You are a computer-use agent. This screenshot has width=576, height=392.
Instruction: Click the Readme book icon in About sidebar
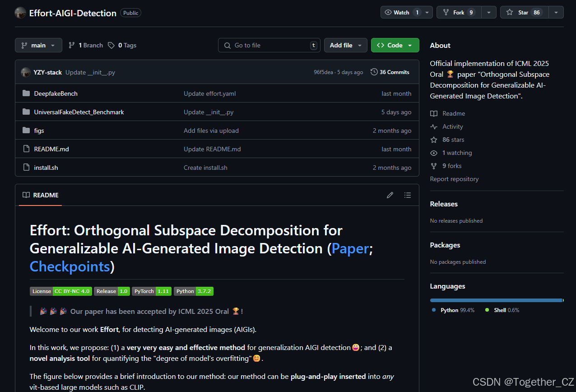[x=434, y=113]
